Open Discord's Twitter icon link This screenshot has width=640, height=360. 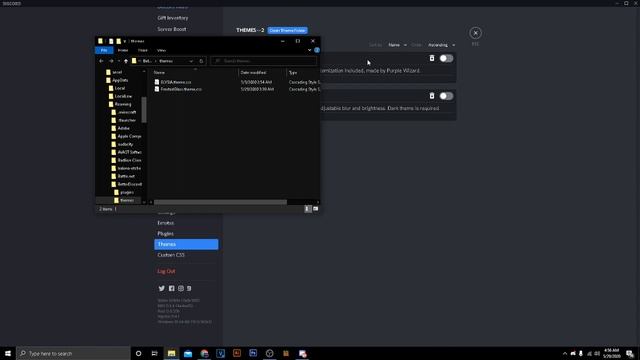[162, 288]
